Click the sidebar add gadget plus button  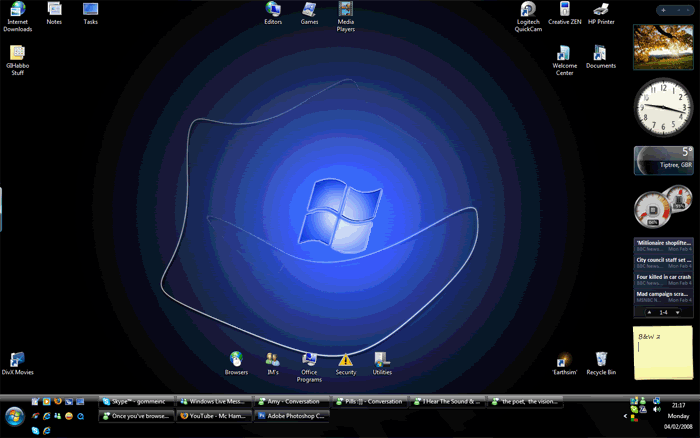coord(663,10)
